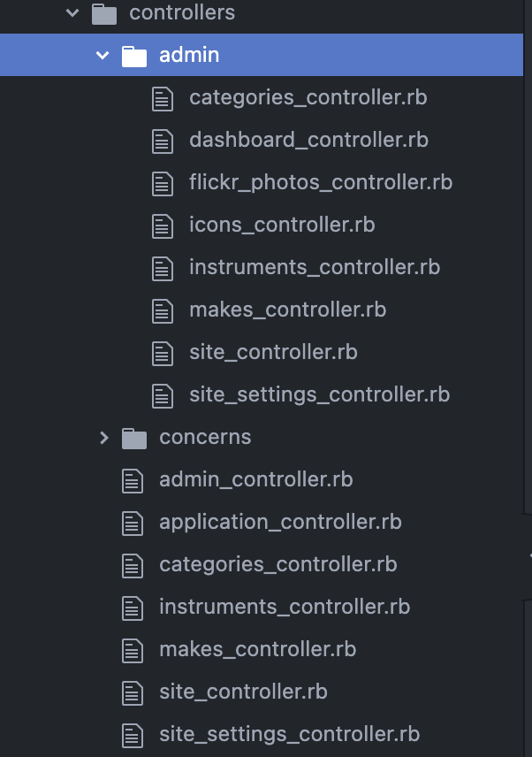The height and width of the screenshot is (757, 532).
Task: Collapse the controllers folder chevron
Action: [x=72, y=13]
